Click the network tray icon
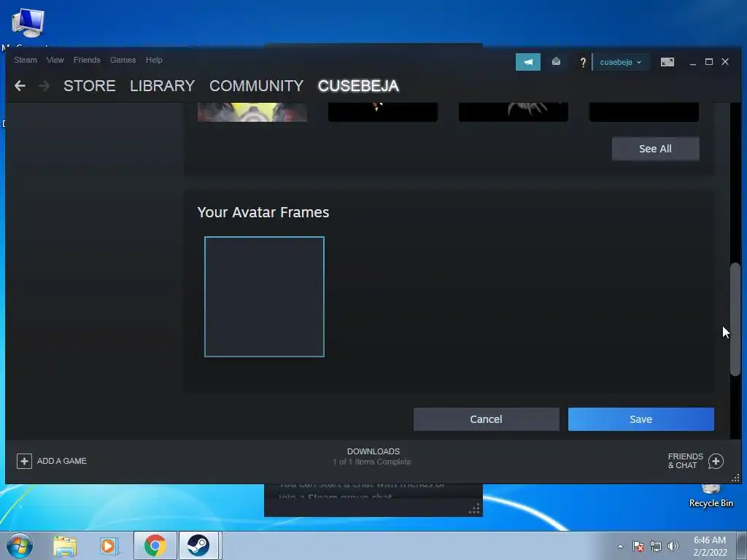Viewport: 747px width, 560px height. coord(656,546)
